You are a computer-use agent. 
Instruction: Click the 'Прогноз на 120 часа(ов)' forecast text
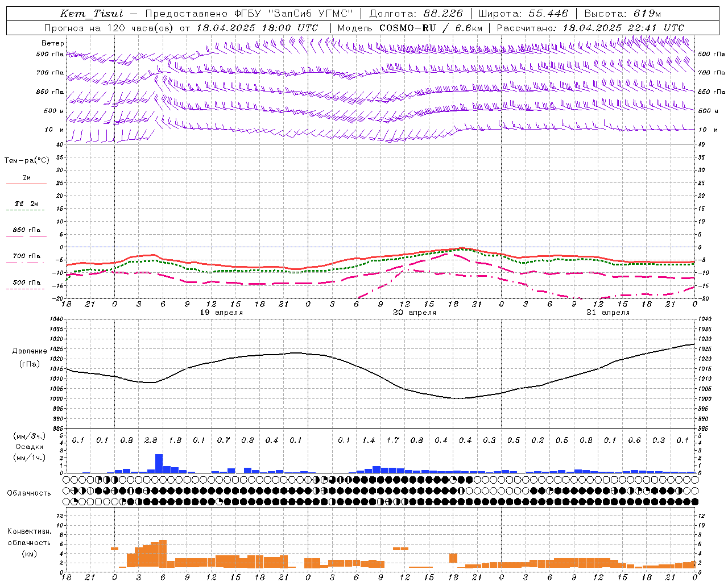(x=109, y=28)
